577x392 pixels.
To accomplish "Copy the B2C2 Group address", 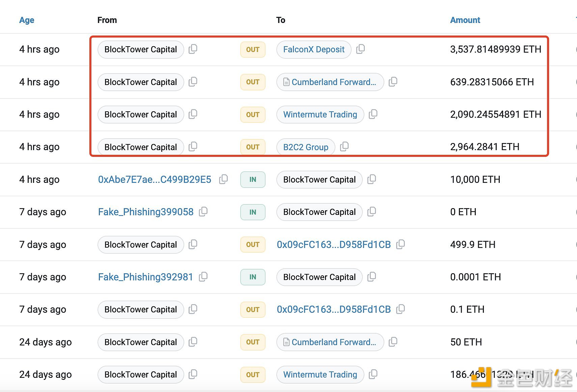I will [344, 147].
